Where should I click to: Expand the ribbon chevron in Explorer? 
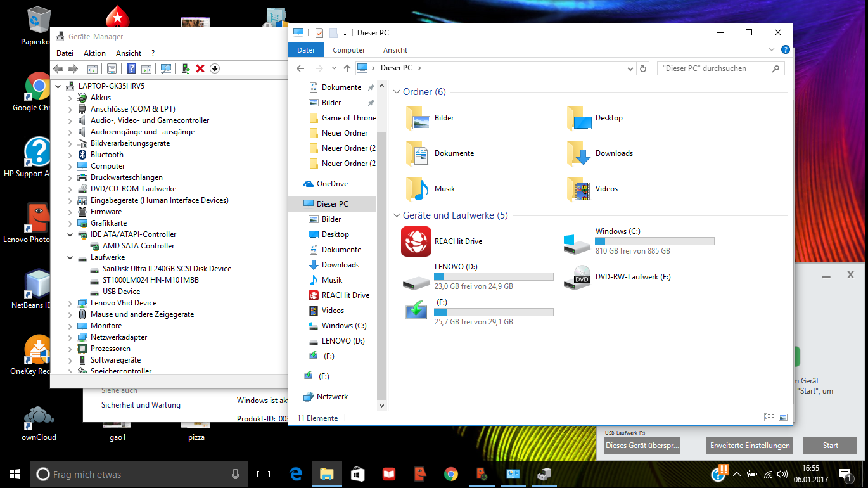pyautogui.click(x=772, y=49)
